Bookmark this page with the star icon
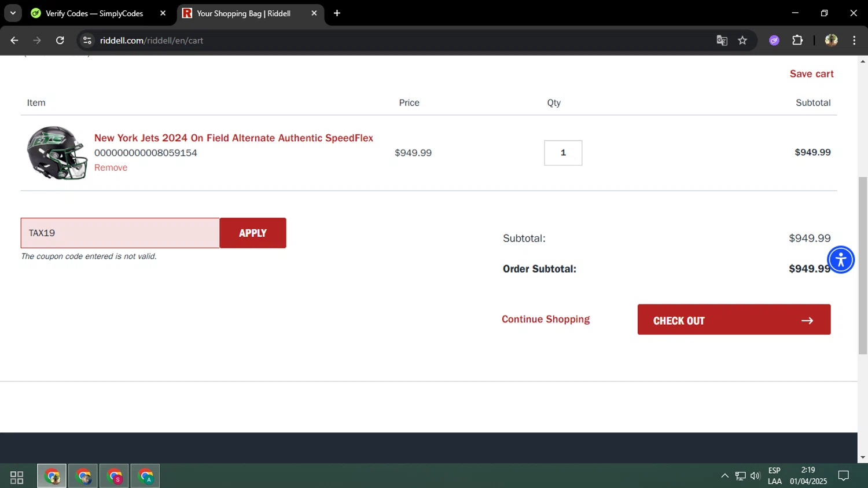 coord(742,41)
